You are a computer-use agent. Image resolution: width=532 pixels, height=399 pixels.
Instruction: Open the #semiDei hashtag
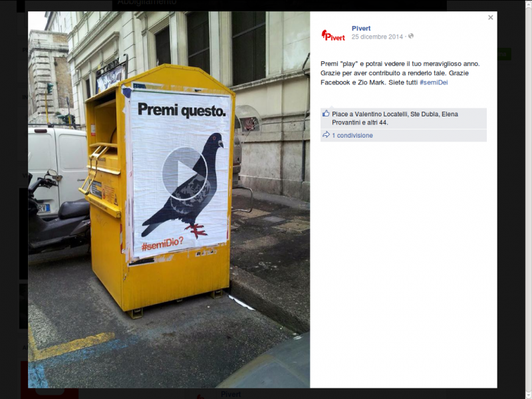point(434,82)
